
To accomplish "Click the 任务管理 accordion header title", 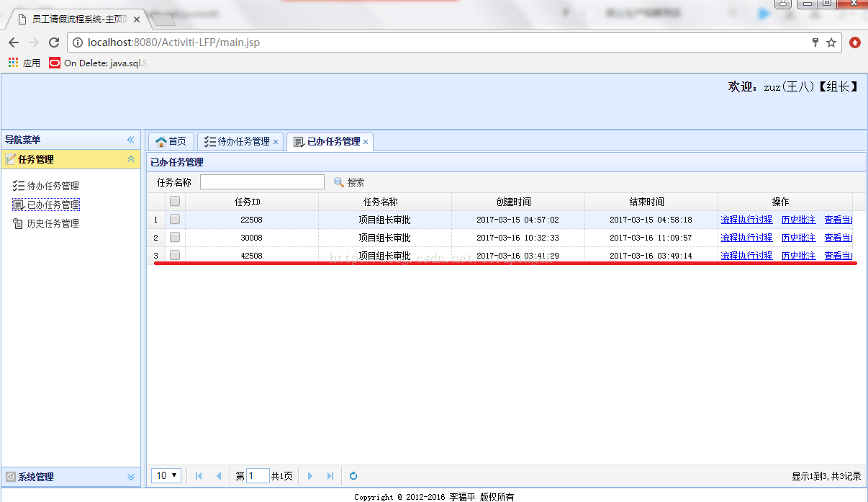I will pyautogui.click(x=36, y=159).
